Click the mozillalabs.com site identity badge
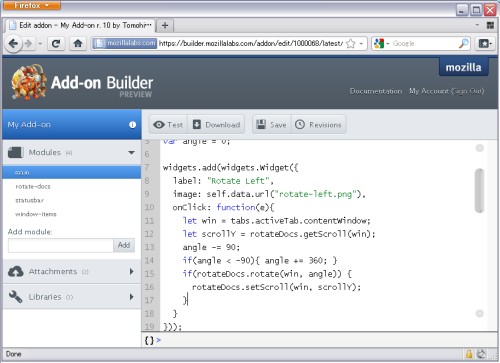 point(125,43)
